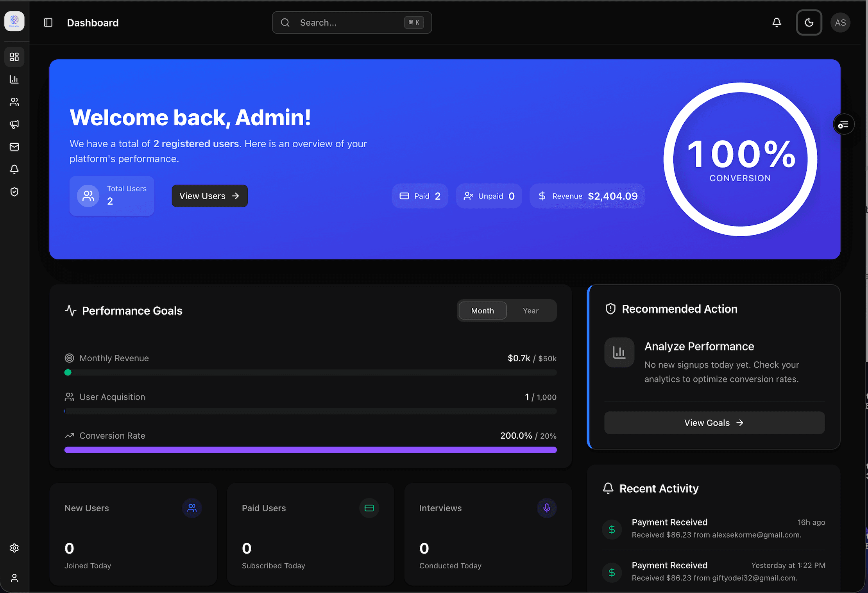
Task: Open the top-right notification bell
Action: 776,22
